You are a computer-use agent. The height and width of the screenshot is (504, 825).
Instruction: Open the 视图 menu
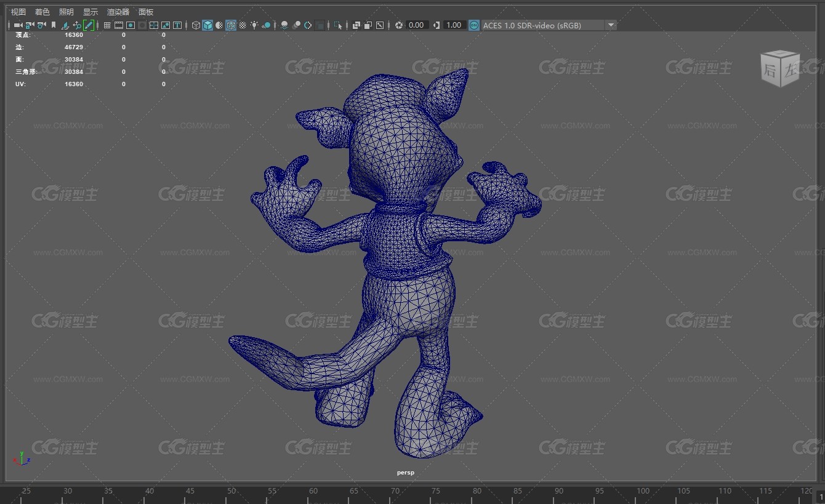(18, 12)
